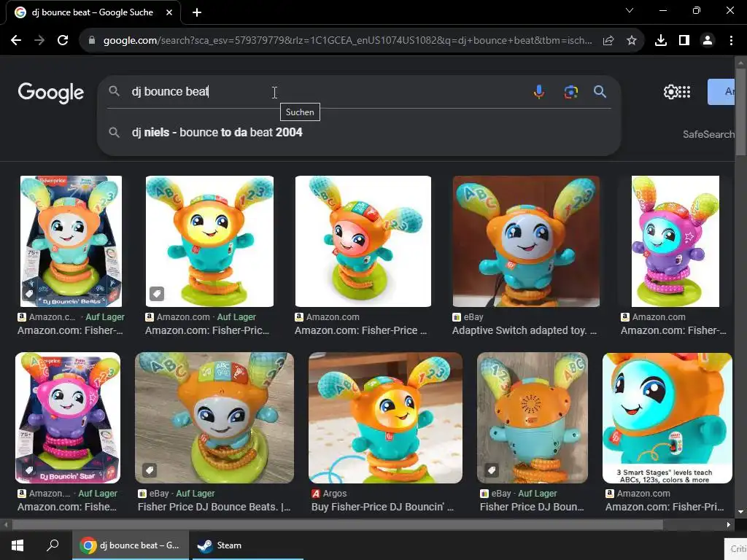Click the product tag on the back-view toy image

(x=492, y=470)
